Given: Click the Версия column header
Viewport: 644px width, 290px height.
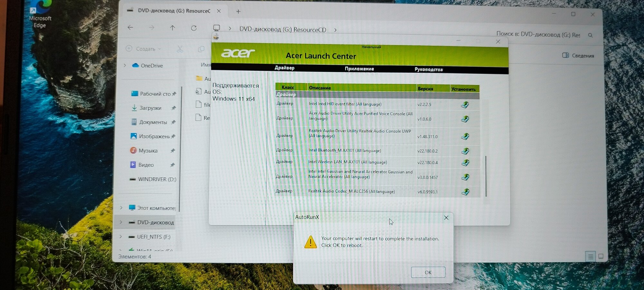Looking at the screenshot, I should [x=433, y=88].
